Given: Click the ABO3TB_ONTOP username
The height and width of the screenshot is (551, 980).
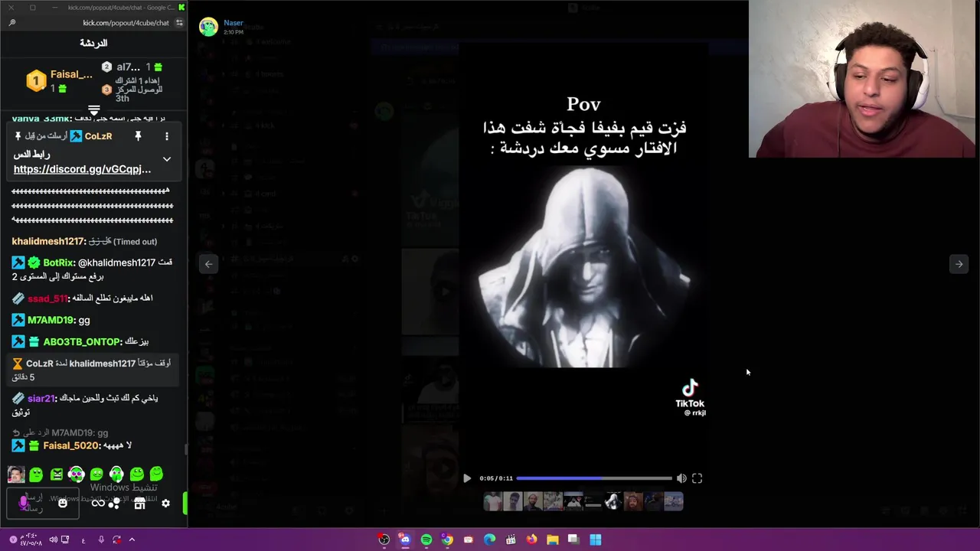Looking at the screenshot, I should point(82,342).
